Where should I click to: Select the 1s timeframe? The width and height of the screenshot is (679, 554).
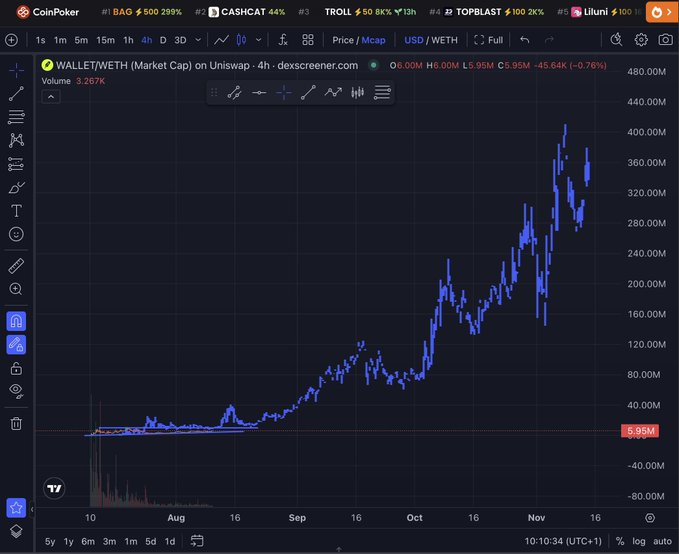40,40
